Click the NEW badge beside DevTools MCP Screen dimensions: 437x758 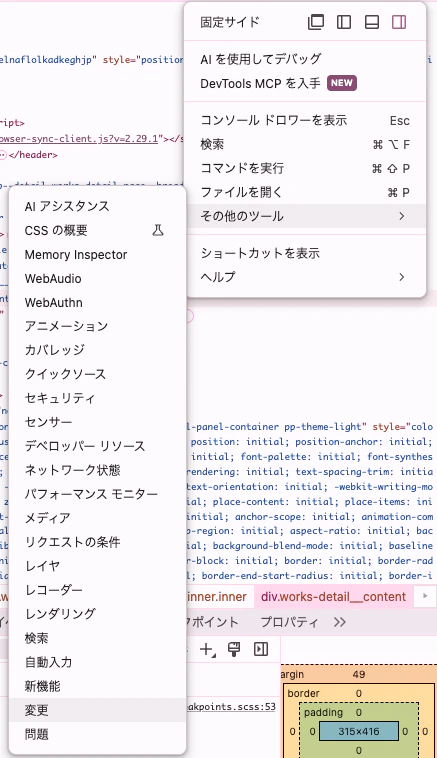tap(342, 83)
